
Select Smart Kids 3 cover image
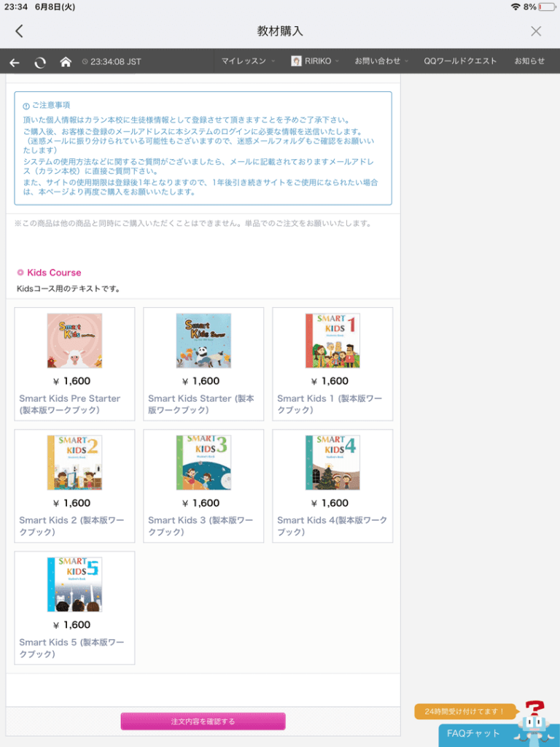click(203, 462)
